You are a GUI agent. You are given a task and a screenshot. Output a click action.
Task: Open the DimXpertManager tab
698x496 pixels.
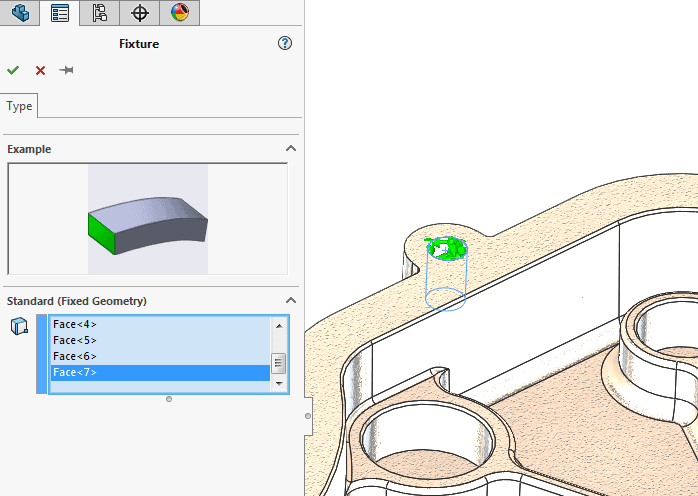point(139,13)
